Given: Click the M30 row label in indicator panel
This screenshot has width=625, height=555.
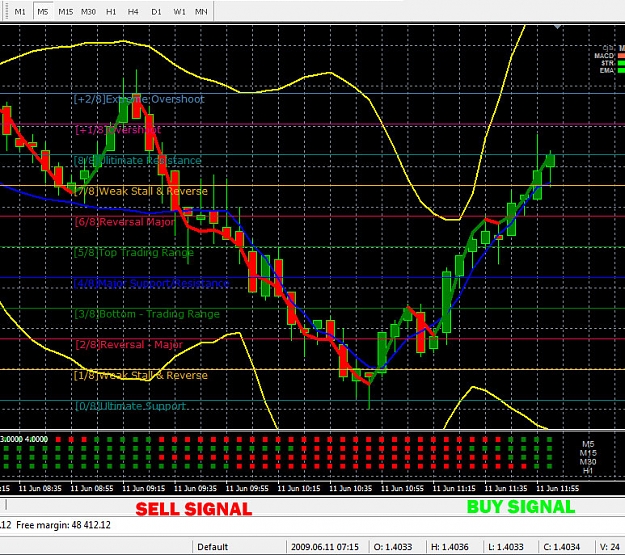Looking at the screenshot, I should click(x=588, y=462).
